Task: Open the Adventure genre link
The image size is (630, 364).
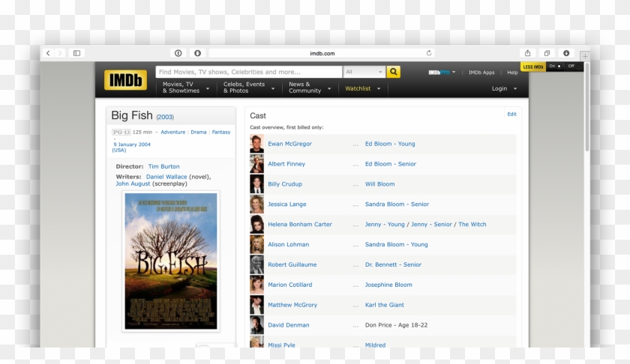Action: pyautogui.click(x=172, y=132)
